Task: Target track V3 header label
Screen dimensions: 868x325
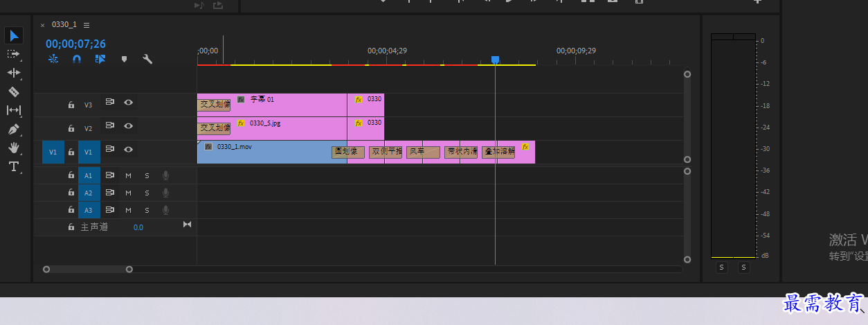Action: click(88, 105)
